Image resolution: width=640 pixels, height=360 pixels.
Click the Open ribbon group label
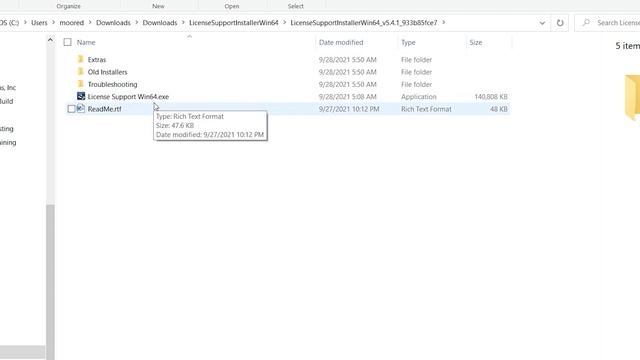231,6
